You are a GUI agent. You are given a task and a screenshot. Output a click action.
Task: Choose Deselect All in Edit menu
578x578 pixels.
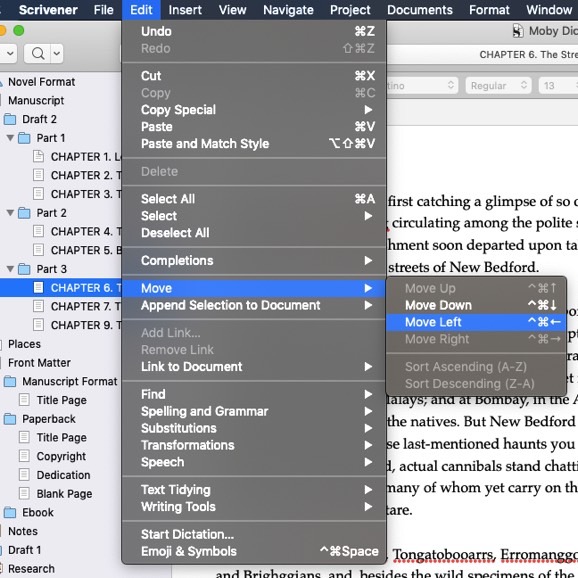(254, 233)
